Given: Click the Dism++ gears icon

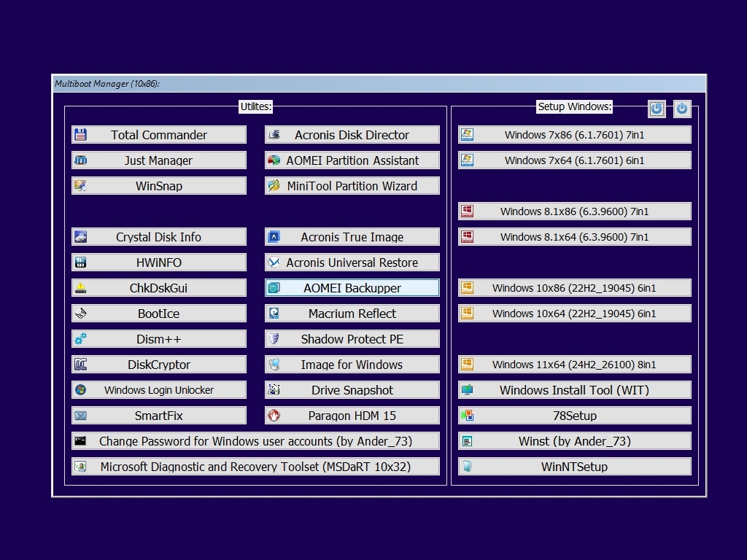Looking at the screenshot, I should pos(80,338).
